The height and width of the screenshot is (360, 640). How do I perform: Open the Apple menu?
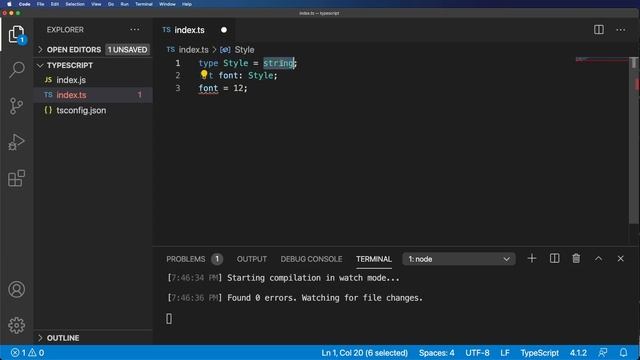point(9,4)
